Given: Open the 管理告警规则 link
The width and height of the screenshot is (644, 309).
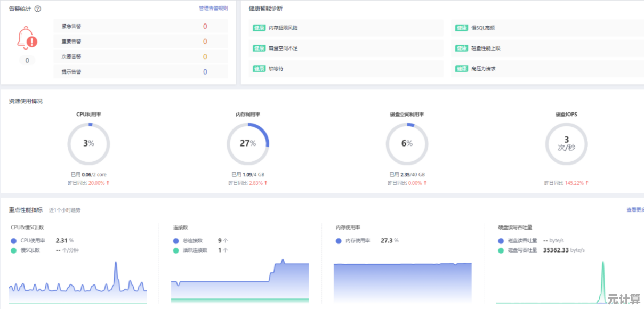Looking at the screenshot, I should point(213,9).
